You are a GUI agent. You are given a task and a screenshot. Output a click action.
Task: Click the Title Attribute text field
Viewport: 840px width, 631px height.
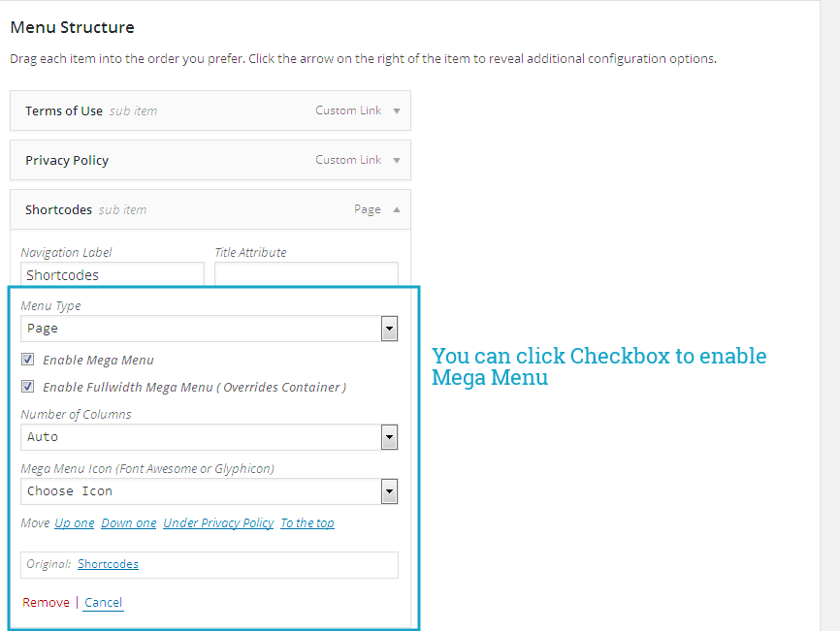click(x=306, y=275)
